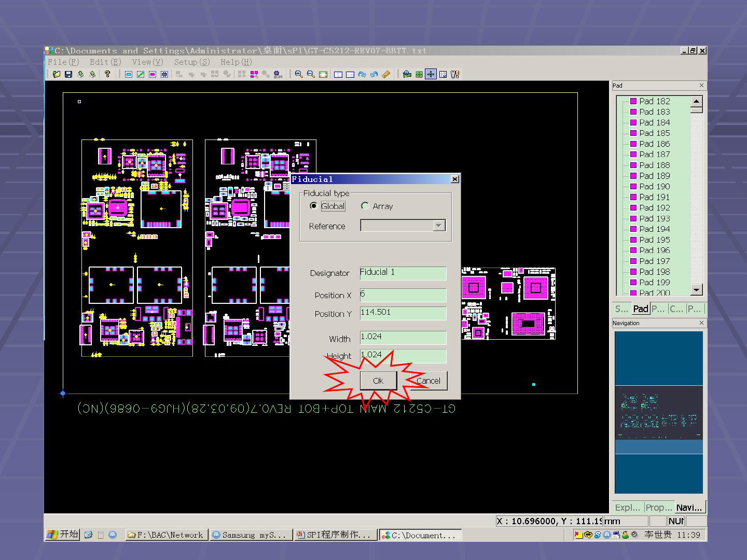
Task: Click the green crosshair fiducial tool icon
Action: 431,75
